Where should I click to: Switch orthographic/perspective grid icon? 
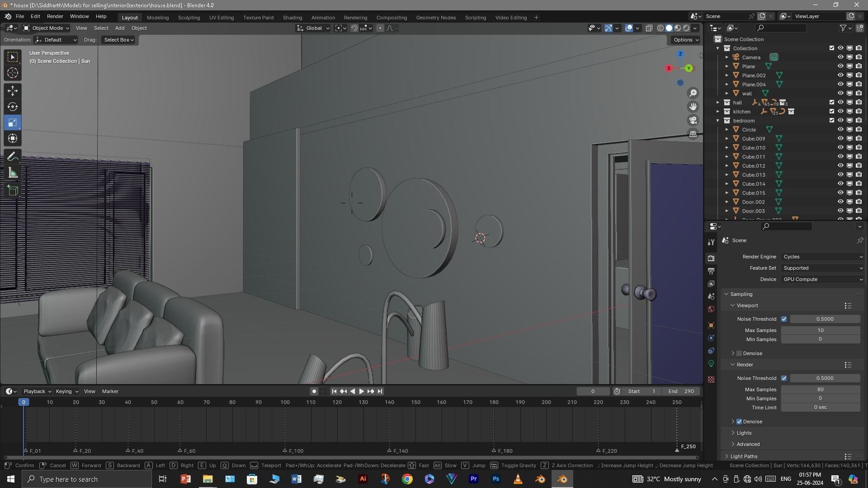(x=693, y=134)
